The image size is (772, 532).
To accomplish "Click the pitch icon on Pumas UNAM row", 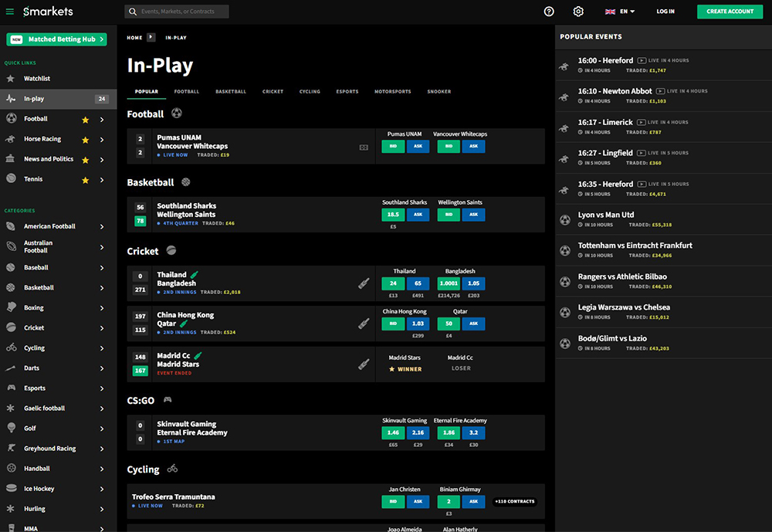I will (x=364, y=147).
